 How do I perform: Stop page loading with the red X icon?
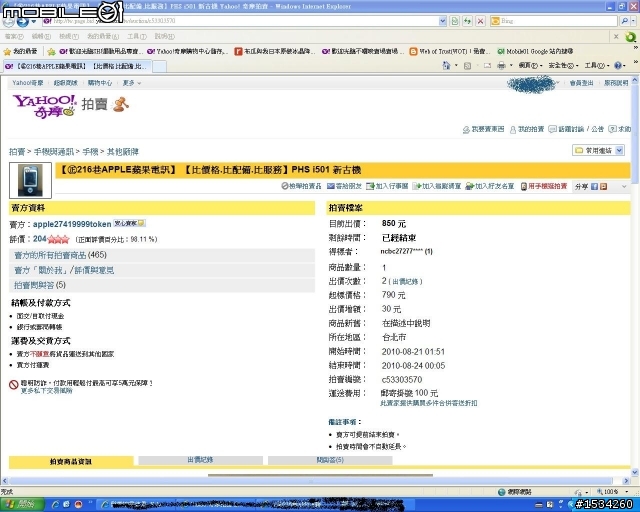[480, 21]
